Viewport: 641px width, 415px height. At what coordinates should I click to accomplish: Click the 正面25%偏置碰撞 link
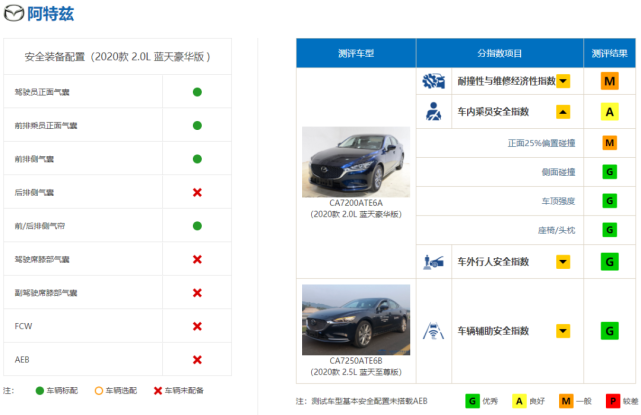click(x=541, y=143)
